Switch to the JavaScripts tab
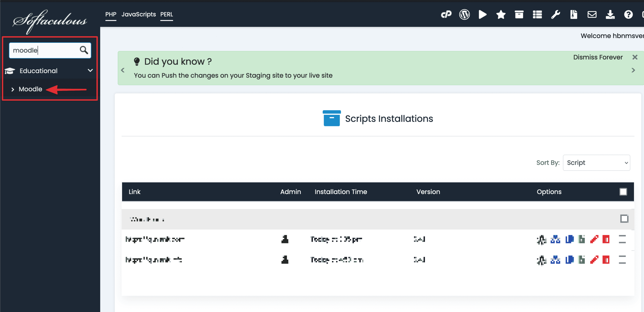644x312 pixels. click(x=139, y=14)
